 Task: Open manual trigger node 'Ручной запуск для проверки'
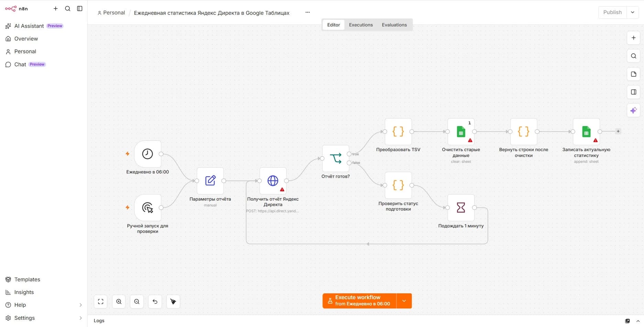pyautogui.click(x=148, y=208)
